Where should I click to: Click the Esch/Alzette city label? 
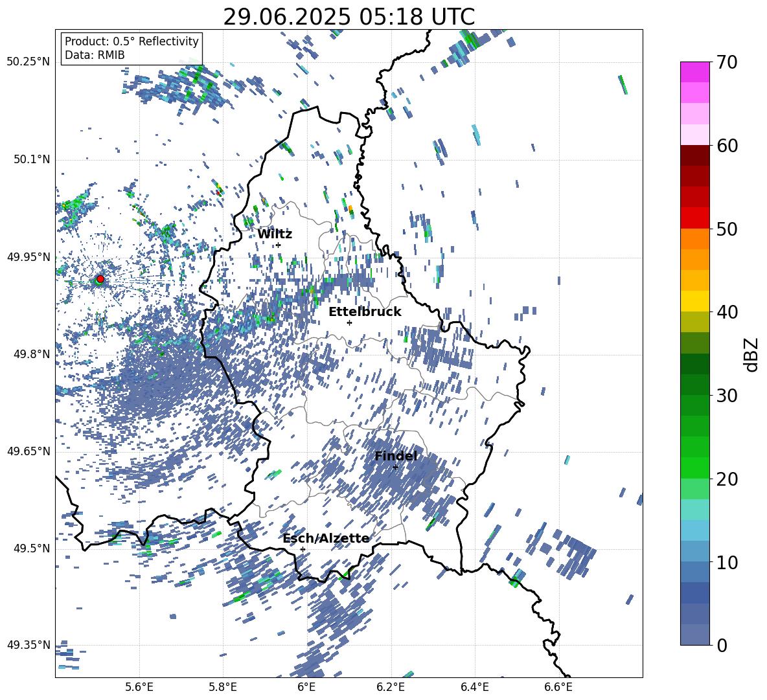[326, 539]
